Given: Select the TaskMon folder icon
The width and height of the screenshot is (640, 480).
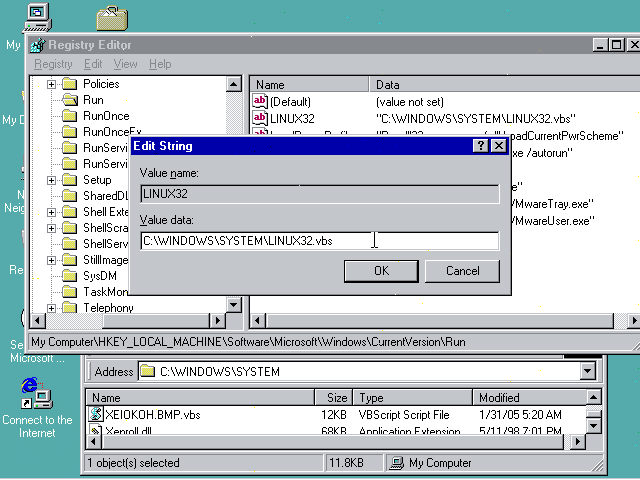Looking at the screenshot, I should 70,292.
